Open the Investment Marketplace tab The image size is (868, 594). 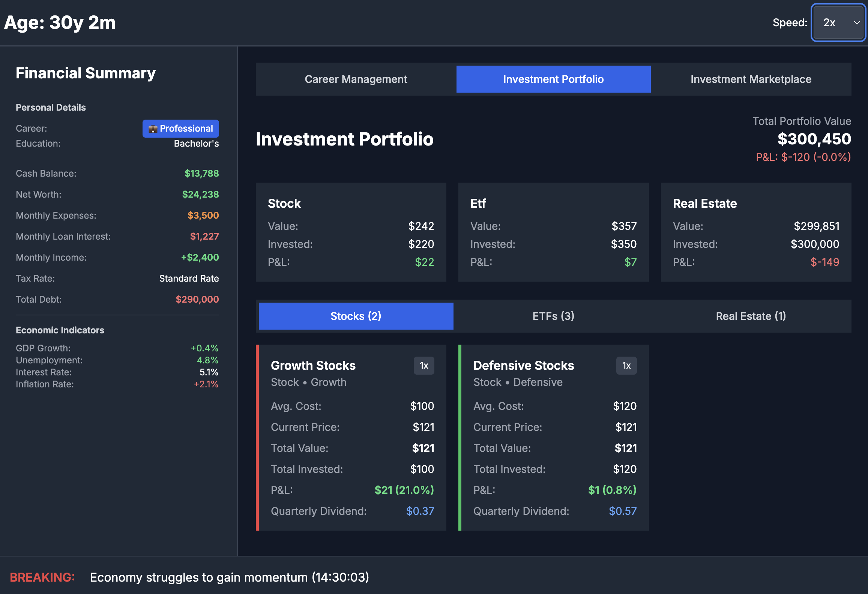pyautogui.click(x=751, y=79)
